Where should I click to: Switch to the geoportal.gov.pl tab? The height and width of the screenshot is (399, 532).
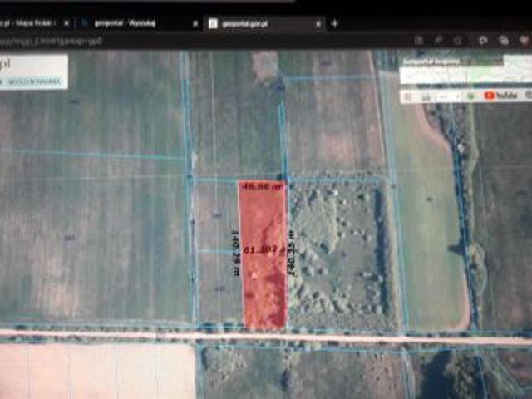[x=264, y=23]
